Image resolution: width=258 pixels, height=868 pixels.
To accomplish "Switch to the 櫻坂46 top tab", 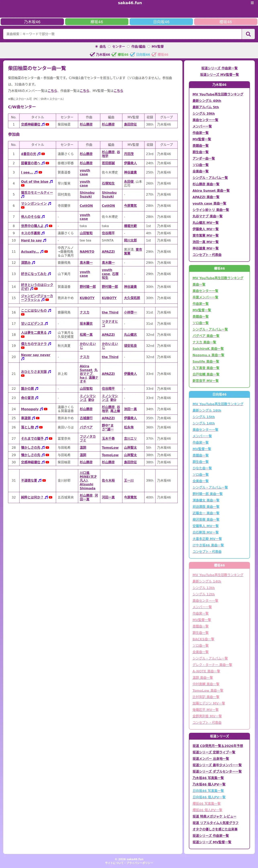I will coord(226,22).
